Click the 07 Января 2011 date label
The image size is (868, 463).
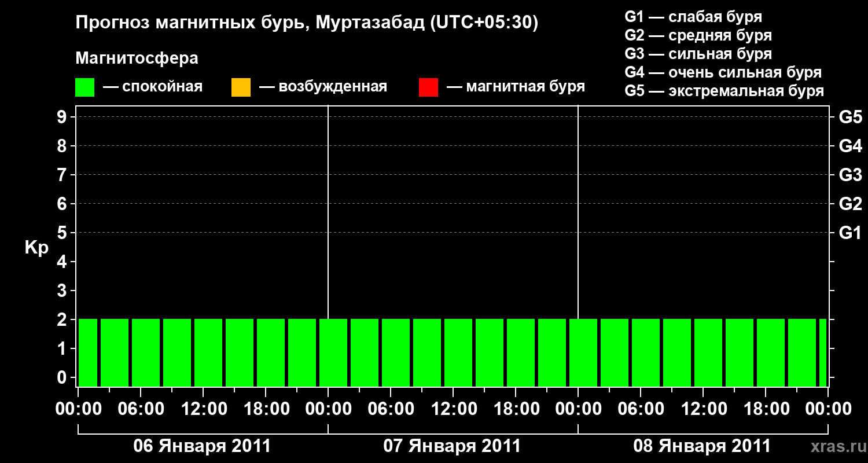point(452,446)
